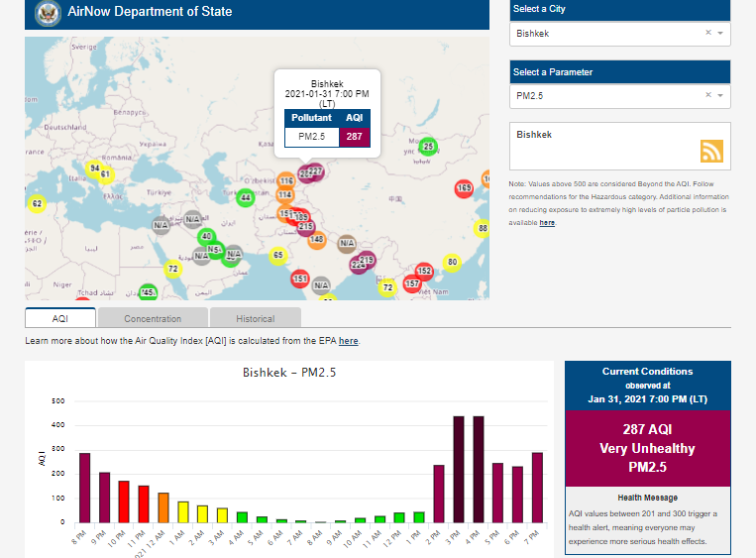
Task: Open the Bishkek RSS feed icon
Action: (711, 151)
